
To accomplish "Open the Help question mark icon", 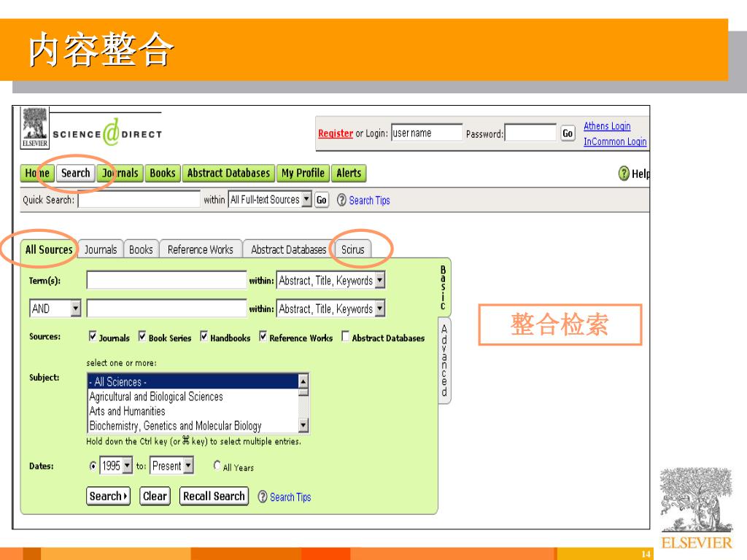I will click(624, 174).
